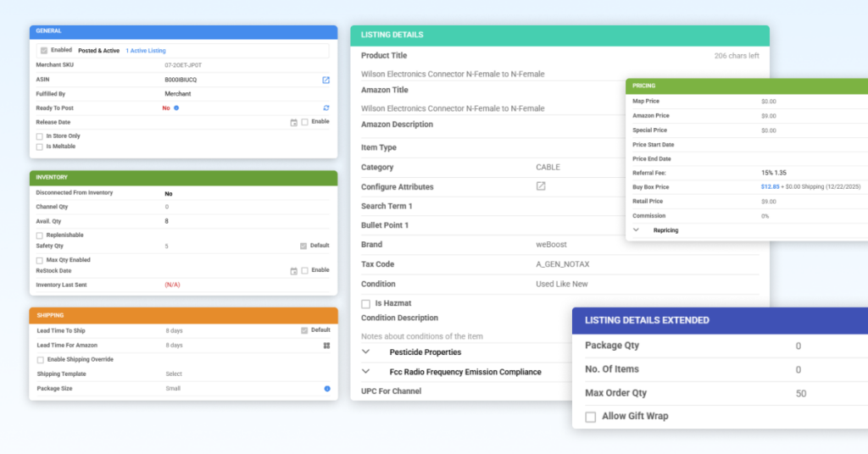This screenshot has width=868, height=454.
Task: Expand the Pesticide Properties section
Action: click(366, 352)
